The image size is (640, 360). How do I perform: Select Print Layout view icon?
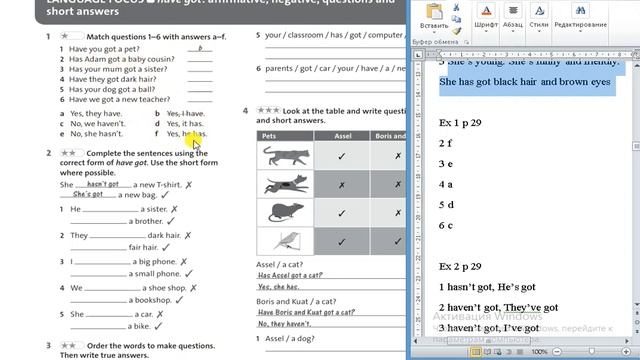pos(476,351)
